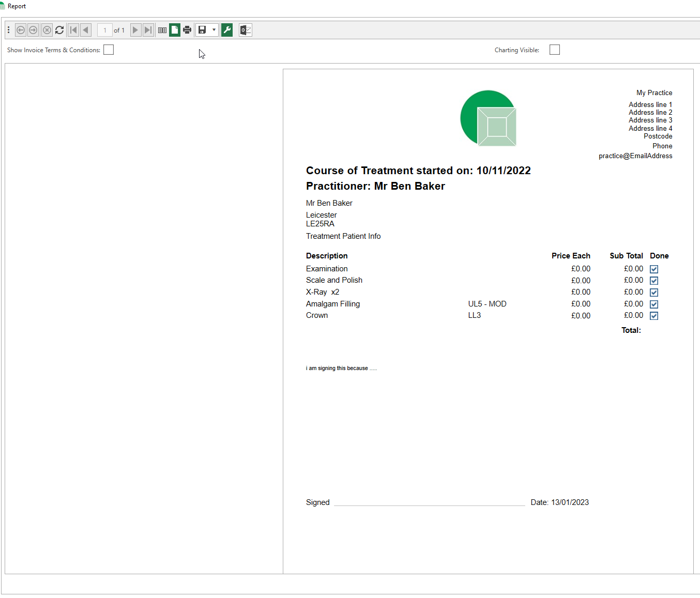This screenshot has height=598, width=700.
Task: Enable Show Invoice Terms & Conditions checkbox
Action: 109,50
